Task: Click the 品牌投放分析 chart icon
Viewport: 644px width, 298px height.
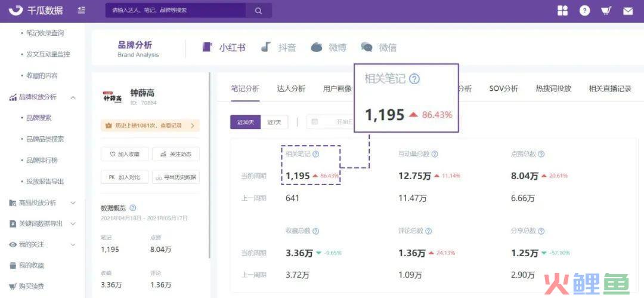Action: pos(13,97)
